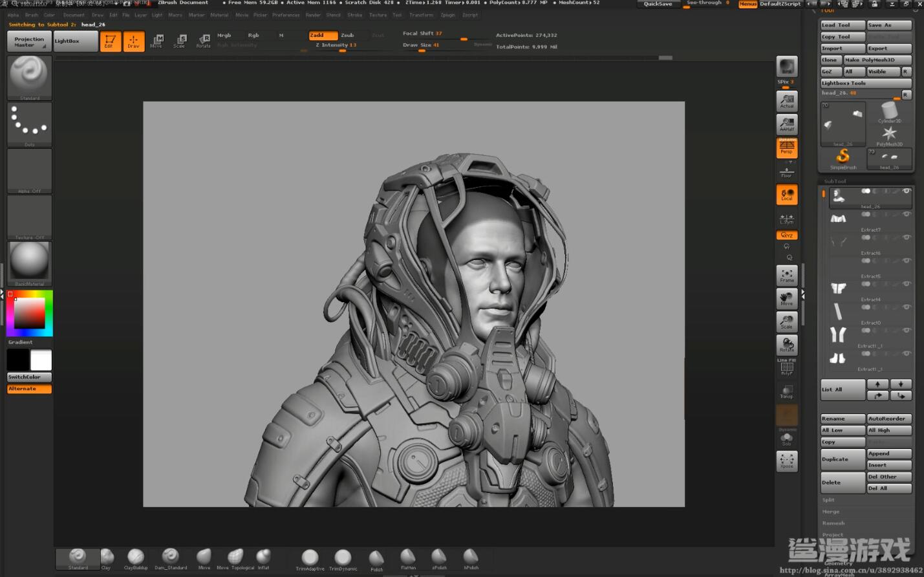Image resolution: width=924 pixels, height=577 pixels.
Task: Click the AAHalf zoom icon
Action: coord(787,124)
